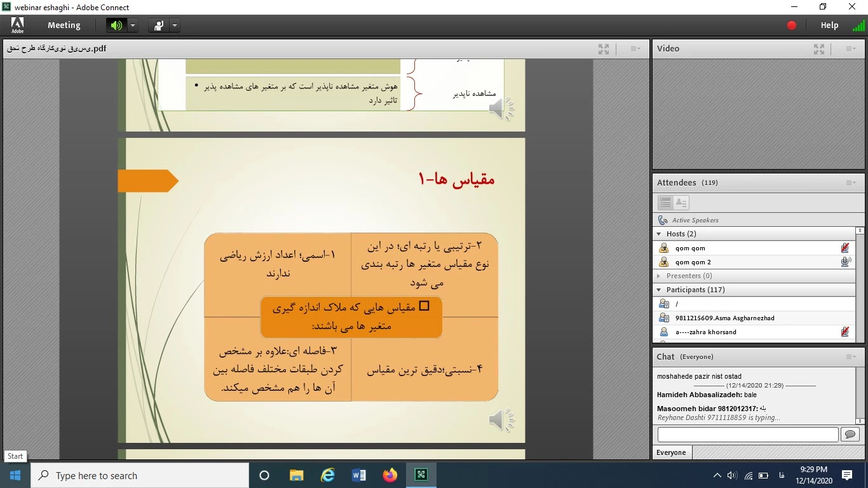Open the Meeting menu
Image resolution: width=868 pixels, height=488 pixels.
coord(64,25)
